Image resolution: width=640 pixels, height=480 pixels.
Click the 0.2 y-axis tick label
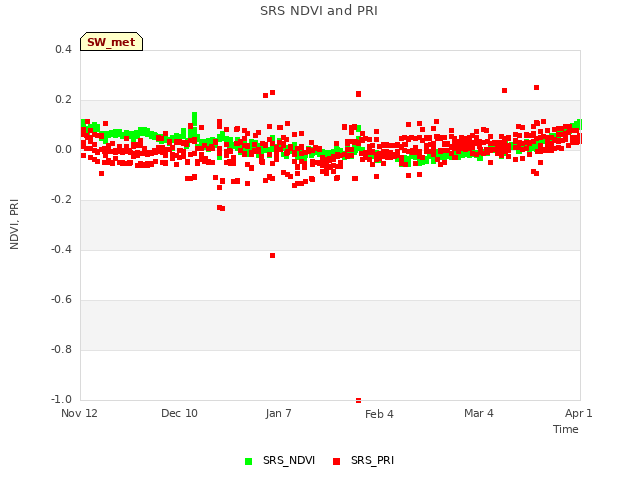click(x=63, y=100)
